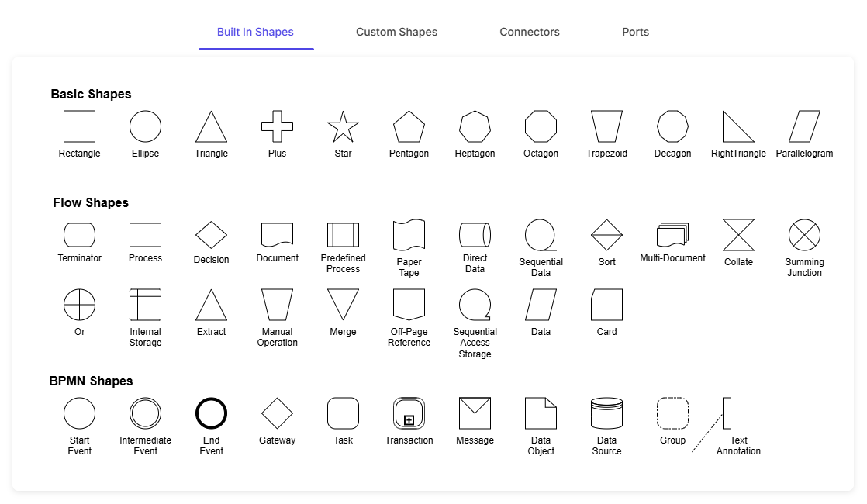Switch to the Custom Shapes tab
The height and width of the screenshot is (504, 867).
point(396,32)
